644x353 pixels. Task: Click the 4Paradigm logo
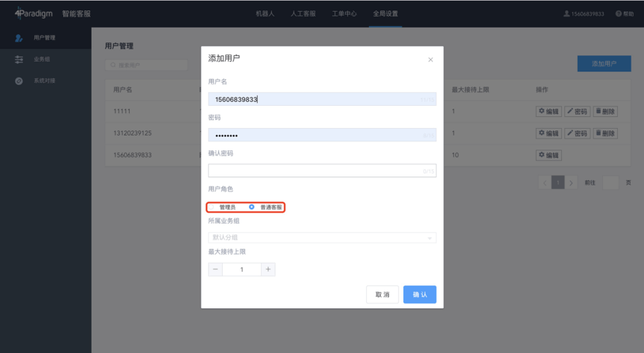(34, 13)
